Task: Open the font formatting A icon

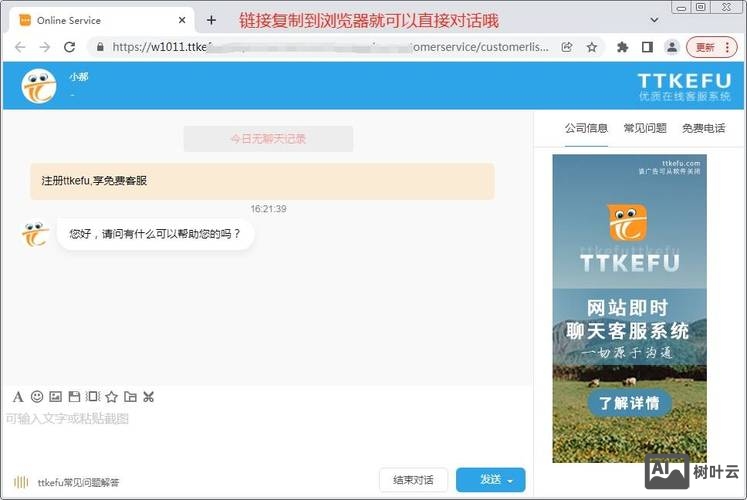Action: (x=18, y=397)
